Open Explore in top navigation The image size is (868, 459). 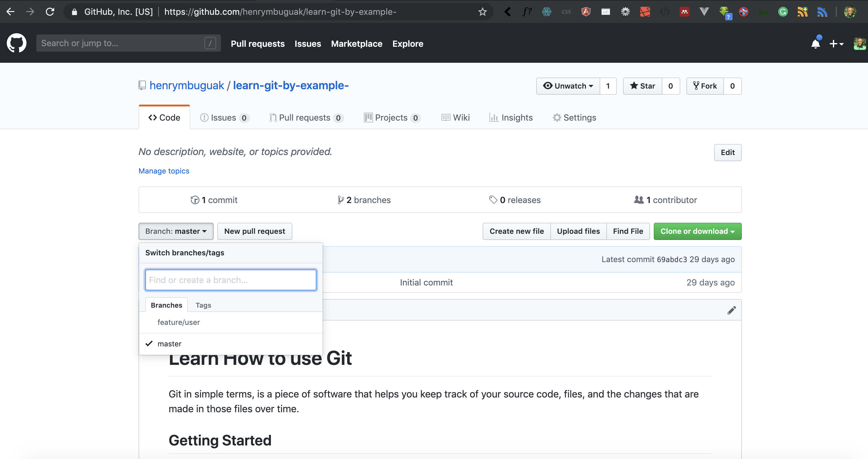[x=408, y=44]
